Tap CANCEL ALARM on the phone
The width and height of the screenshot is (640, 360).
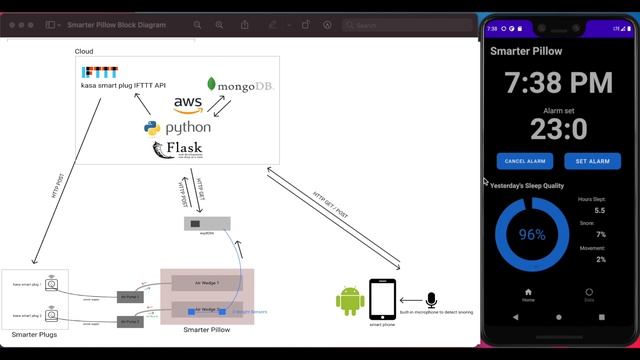point(525,161)
